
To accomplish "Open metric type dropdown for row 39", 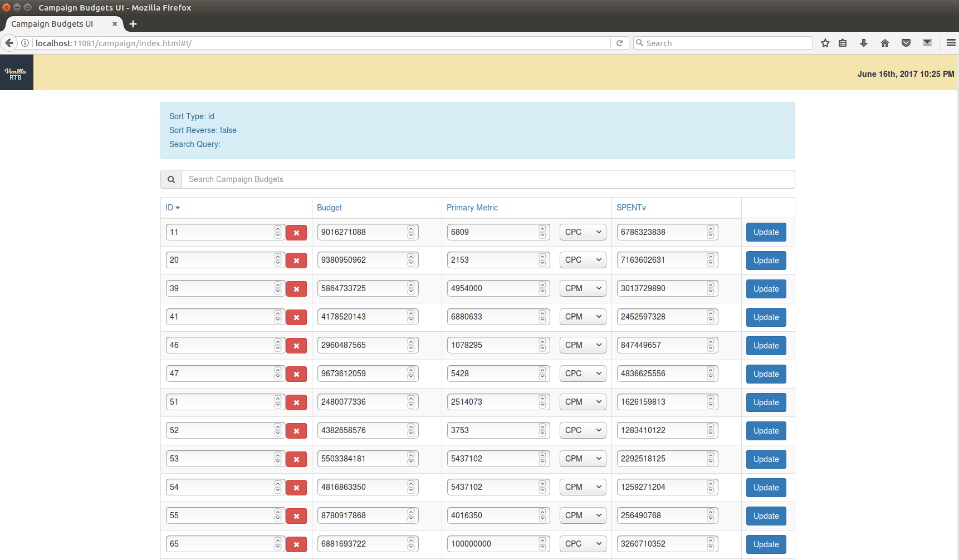I will [583, 288].
